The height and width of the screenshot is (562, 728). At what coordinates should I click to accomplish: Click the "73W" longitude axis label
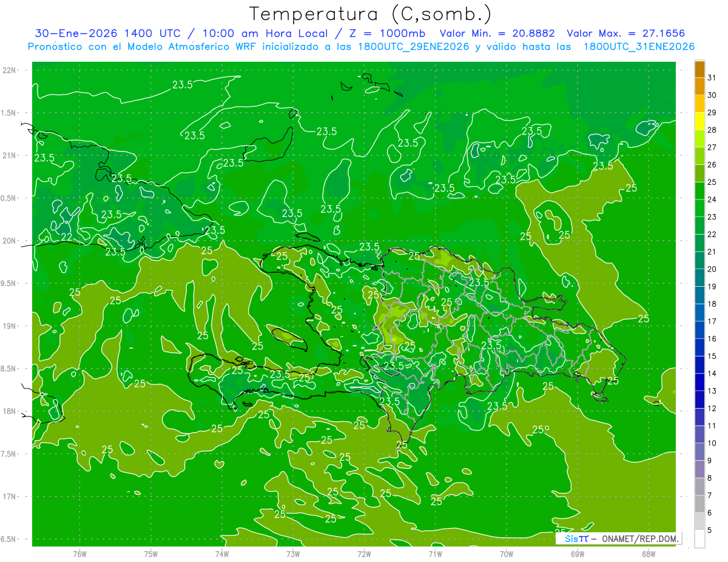click(x=293, y=554)
